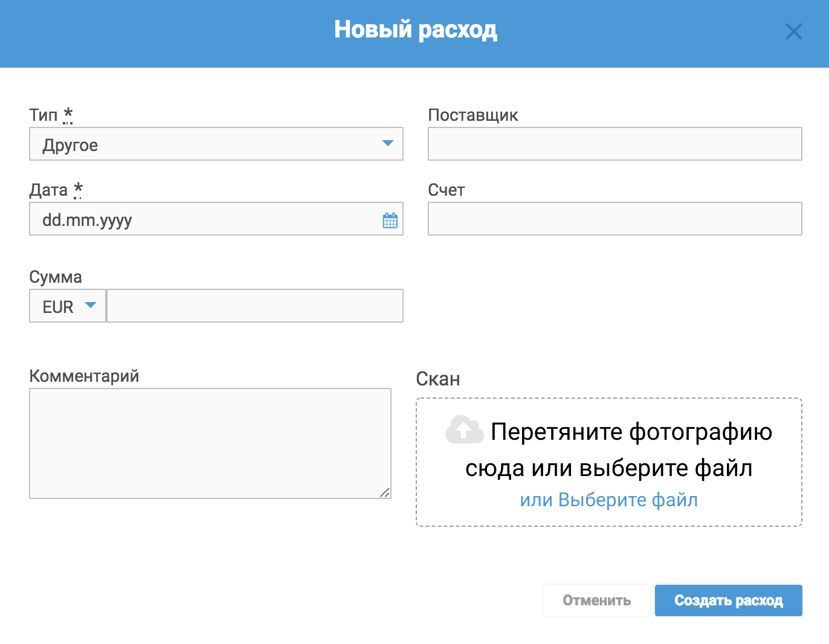The height and width of the screenshot is (644, 829).
Task: Click the Поставщик label
Action: point(473,115)
